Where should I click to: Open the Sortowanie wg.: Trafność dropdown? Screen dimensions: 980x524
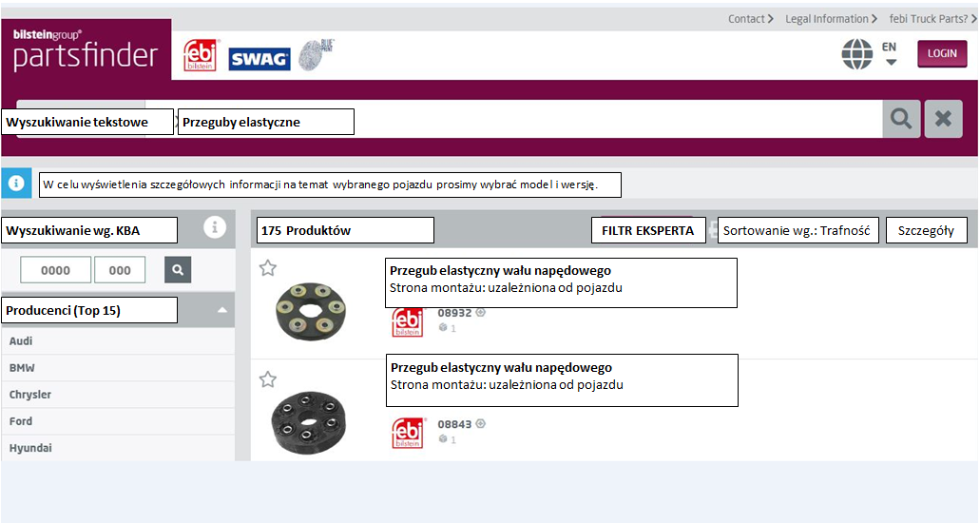click(798, 230)
